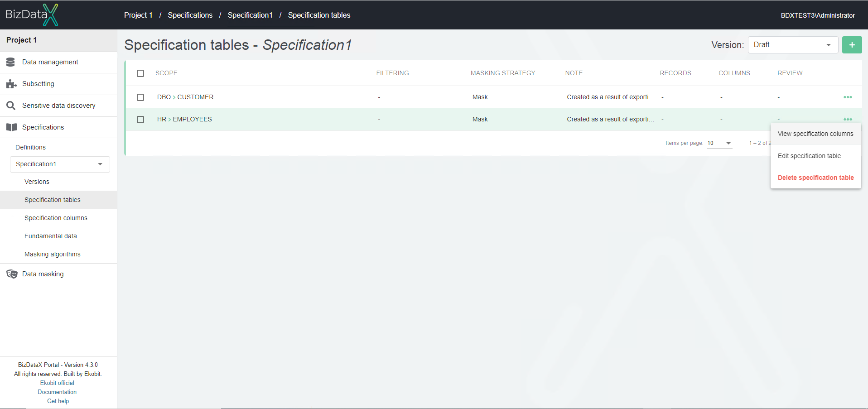Screen dimensions: 868x409
Task: Open the Specification1 dropdown in sidebar
Action: 60,164
